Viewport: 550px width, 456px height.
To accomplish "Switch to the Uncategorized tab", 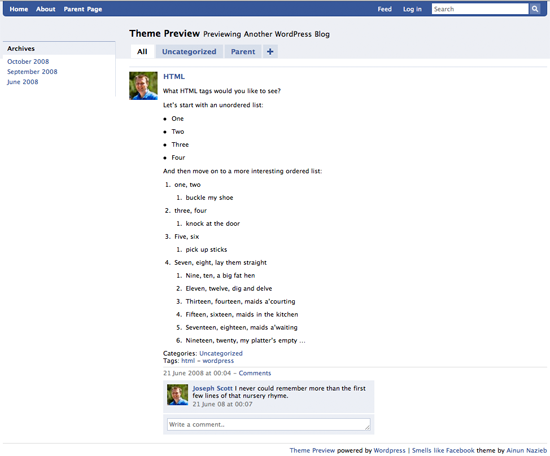I will [x=189, y=52].
